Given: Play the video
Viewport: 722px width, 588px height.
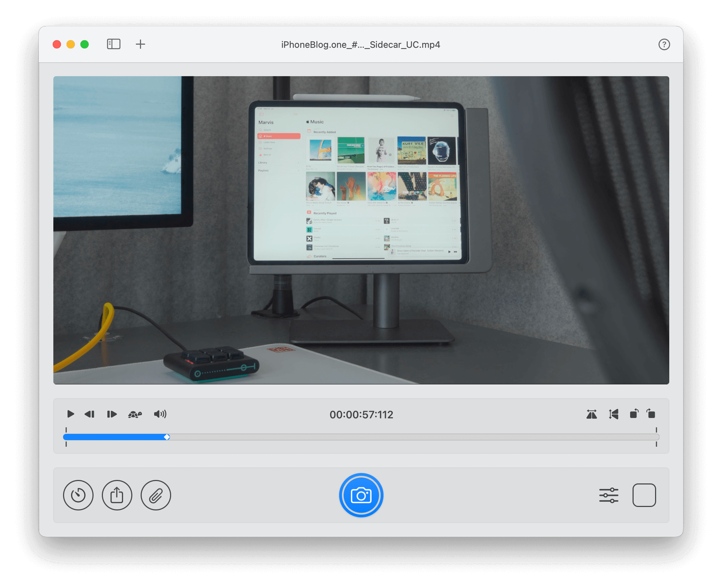Looking at the screenshot, I should tap(70, 414).
